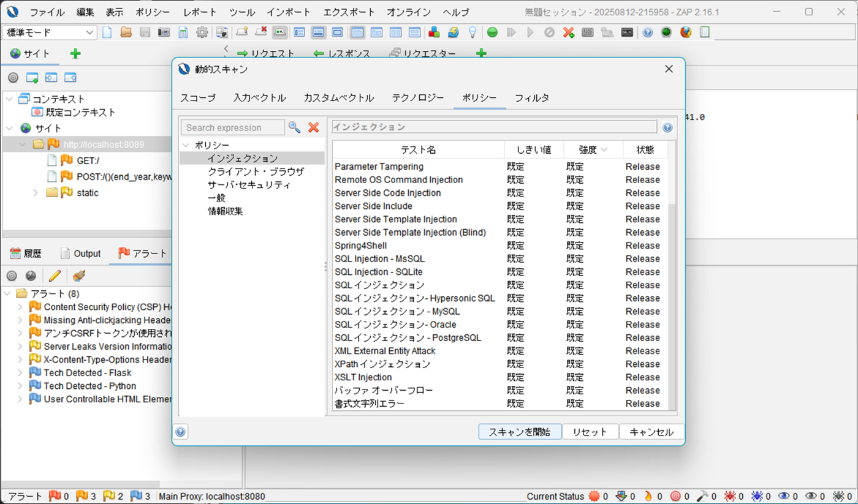Viewport: 858px width, 504px height.
Task: Click help icon beside インジェクション field
Action: pyautogui.click(x=667, y=127)
